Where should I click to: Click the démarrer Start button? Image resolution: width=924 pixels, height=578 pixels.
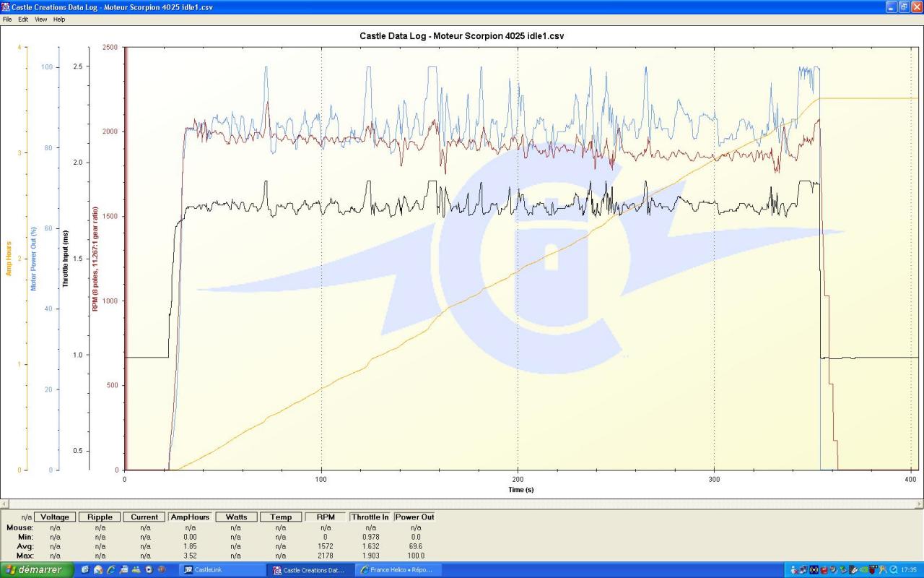(37, 570)
